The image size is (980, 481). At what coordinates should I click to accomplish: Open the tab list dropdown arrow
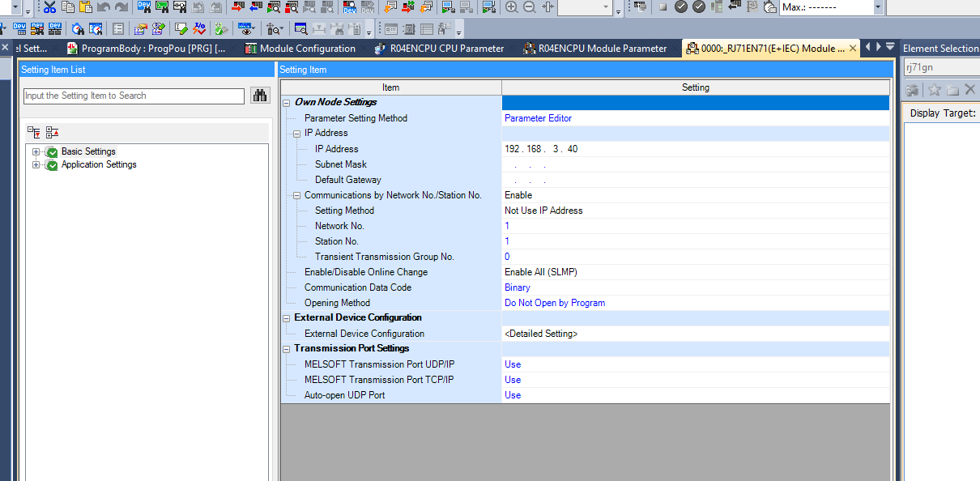coord(890,47)
